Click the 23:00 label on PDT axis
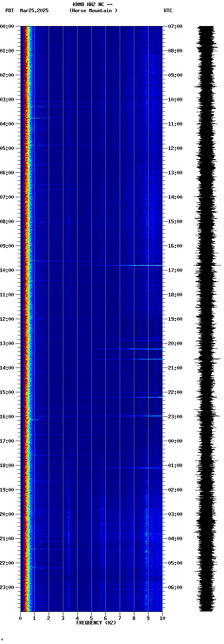Screen dimensions: 224x644 pyautogui.click(x=7, y=587)
